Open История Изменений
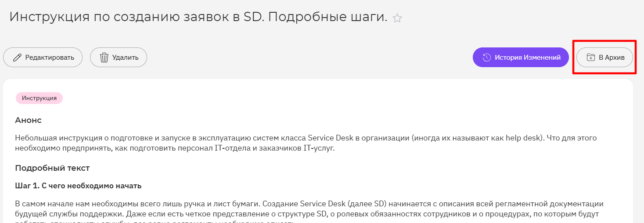The height and width of the screenshot is (223, 644). pos(521,58)
